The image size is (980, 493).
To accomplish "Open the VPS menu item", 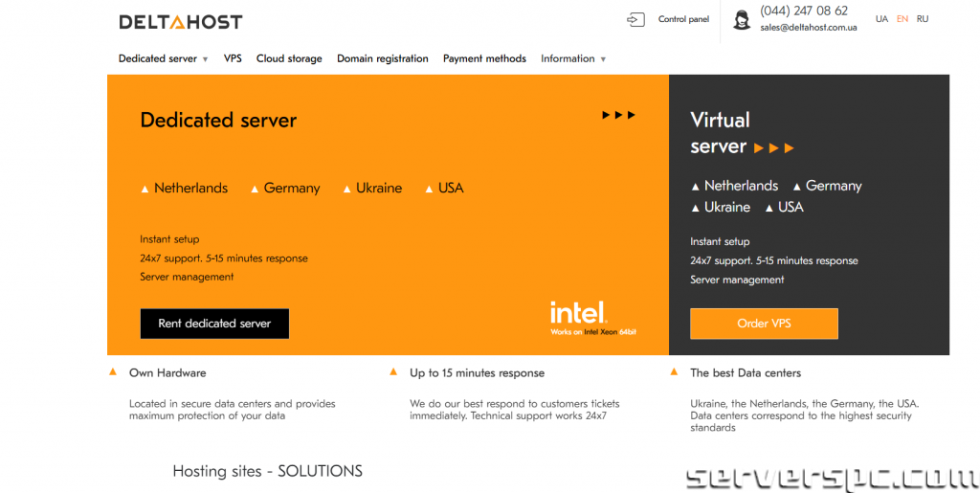I will pyautogui.click(x=233, y=58).
